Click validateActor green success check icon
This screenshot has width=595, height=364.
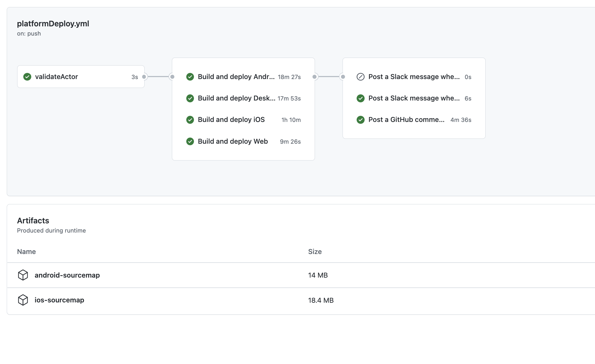click(x=27, y=77)
